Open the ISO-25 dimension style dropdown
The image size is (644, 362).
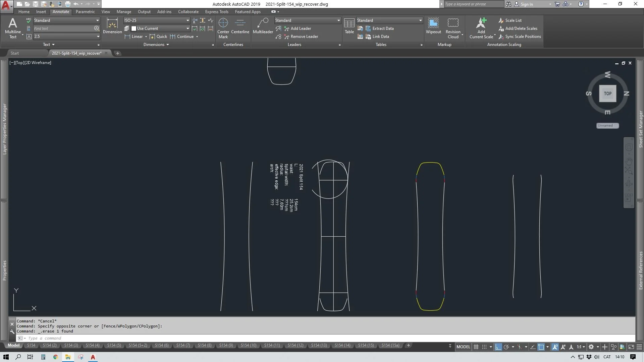click(187, 20)
